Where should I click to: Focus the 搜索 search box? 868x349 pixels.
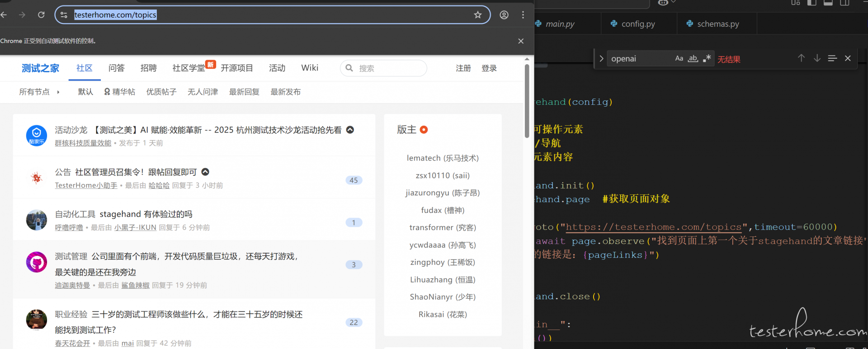383,68
